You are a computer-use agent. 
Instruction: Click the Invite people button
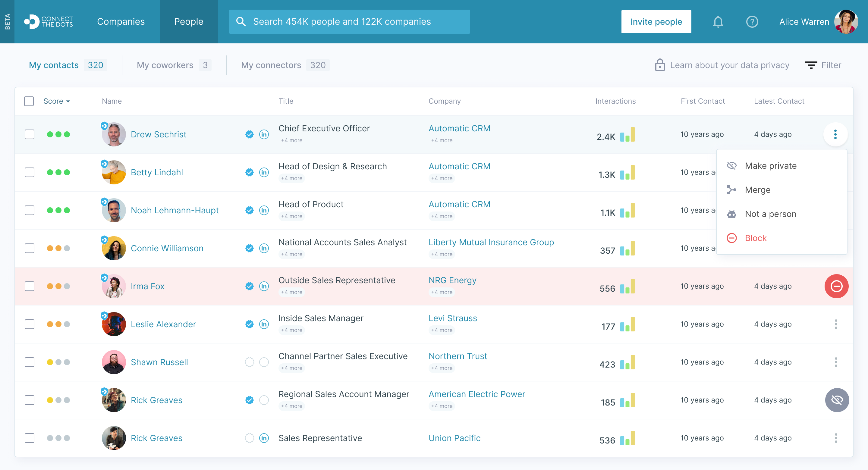coord(656,22)
